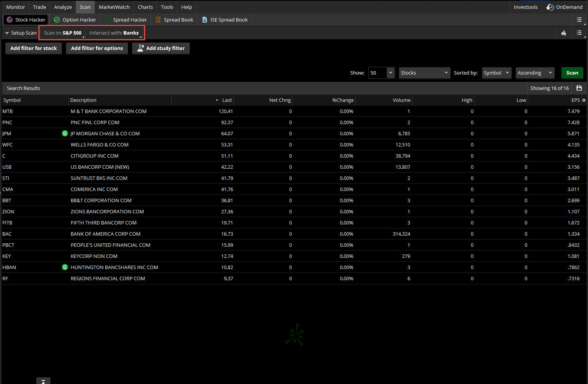Image resolution: width=588 pixels, height=384 pixels.
Task: Sort by the Symbol column header
Action: [35, 100]
